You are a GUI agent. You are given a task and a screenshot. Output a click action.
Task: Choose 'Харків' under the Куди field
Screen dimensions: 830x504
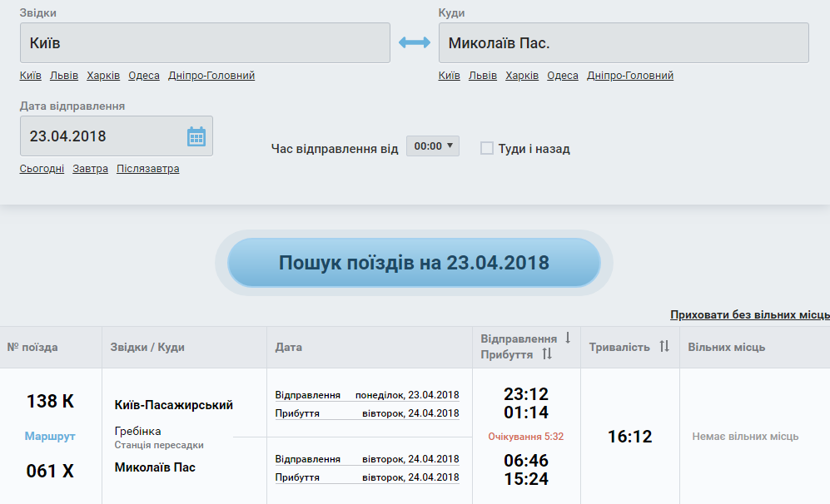(x=522, y=76)
